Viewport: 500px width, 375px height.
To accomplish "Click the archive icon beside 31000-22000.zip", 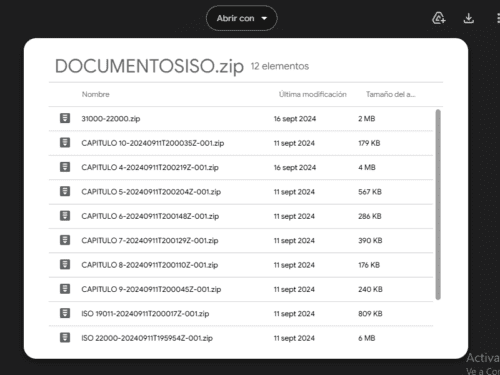I will tap(65, 118).
